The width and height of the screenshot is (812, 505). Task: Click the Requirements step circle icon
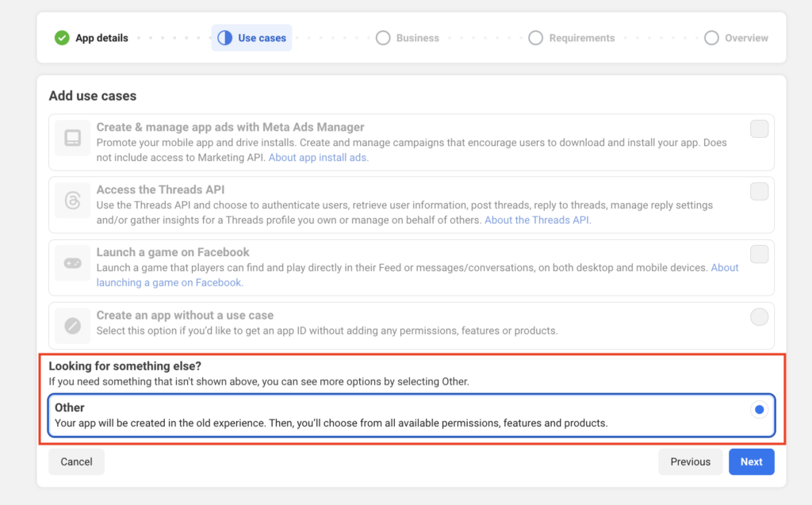536,38
